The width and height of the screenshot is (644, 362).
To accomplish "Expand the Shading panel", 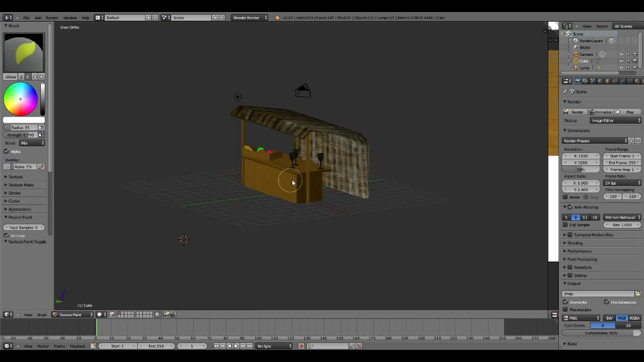I will pos(575,243).
